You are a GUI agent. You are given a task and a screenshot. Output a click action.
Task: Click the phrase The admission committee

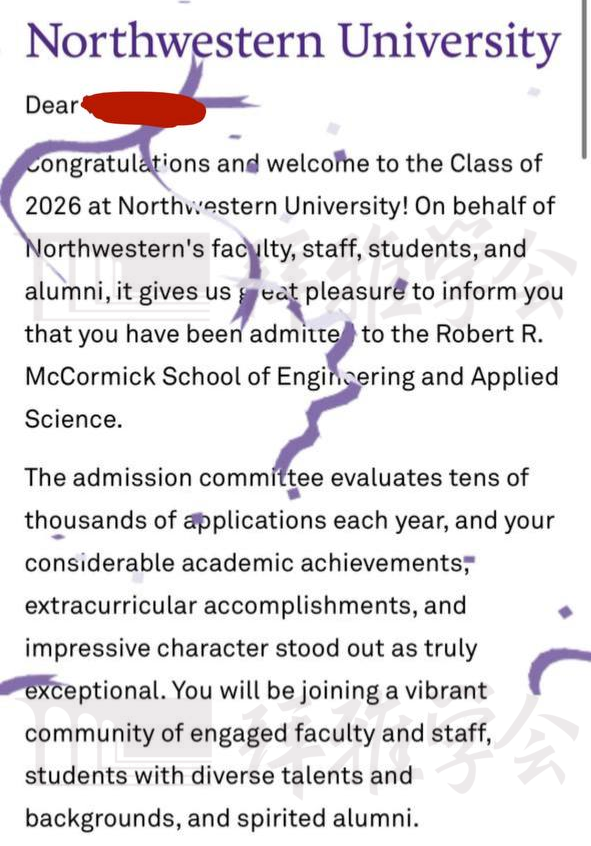(x=174, y=478)
